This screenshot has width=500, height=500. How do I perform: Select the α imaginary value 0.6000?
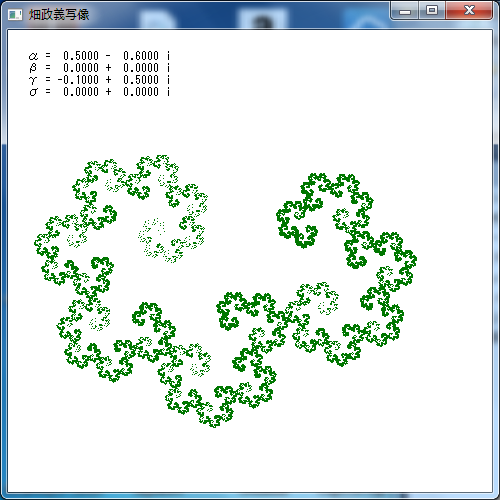click(141, 55)
